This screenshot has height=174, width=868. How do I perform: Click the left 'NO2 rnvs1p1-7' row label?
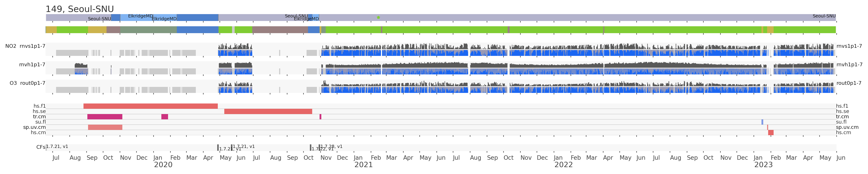point(25,46)
